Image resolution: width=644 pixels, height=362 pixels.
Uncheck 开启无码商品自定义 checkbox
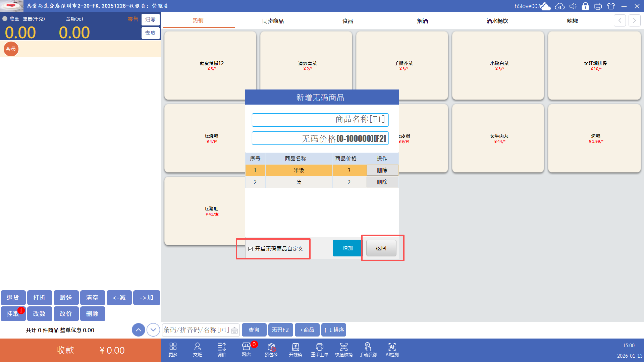[x=251, y=249]
